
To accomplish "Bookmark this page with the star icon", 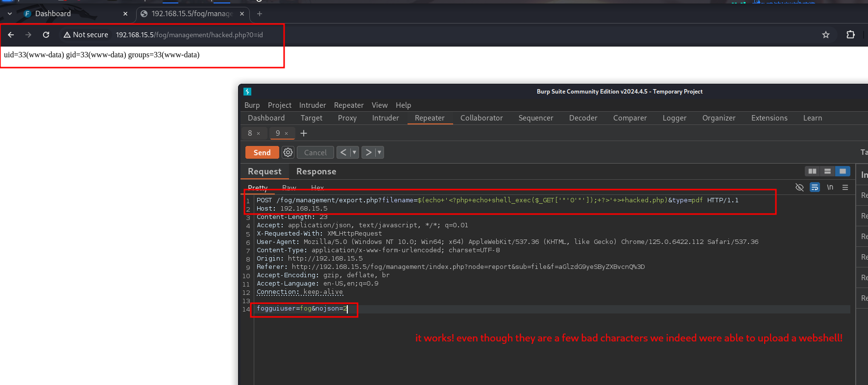I will tap(826, 35).
